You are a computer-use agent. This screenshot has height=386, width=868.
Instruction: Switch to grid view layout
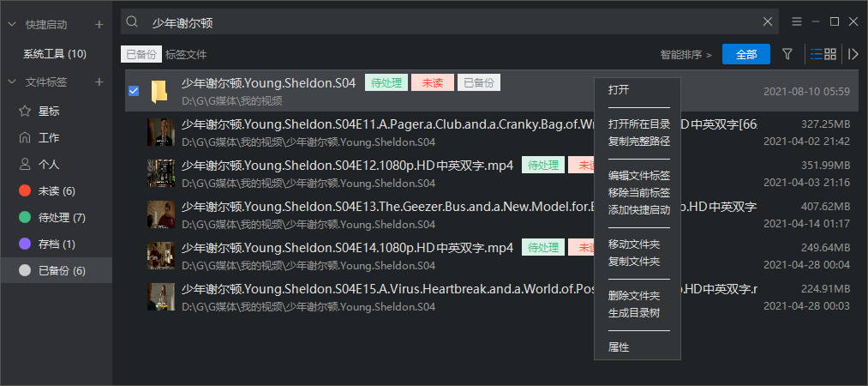tap(830, 54)
